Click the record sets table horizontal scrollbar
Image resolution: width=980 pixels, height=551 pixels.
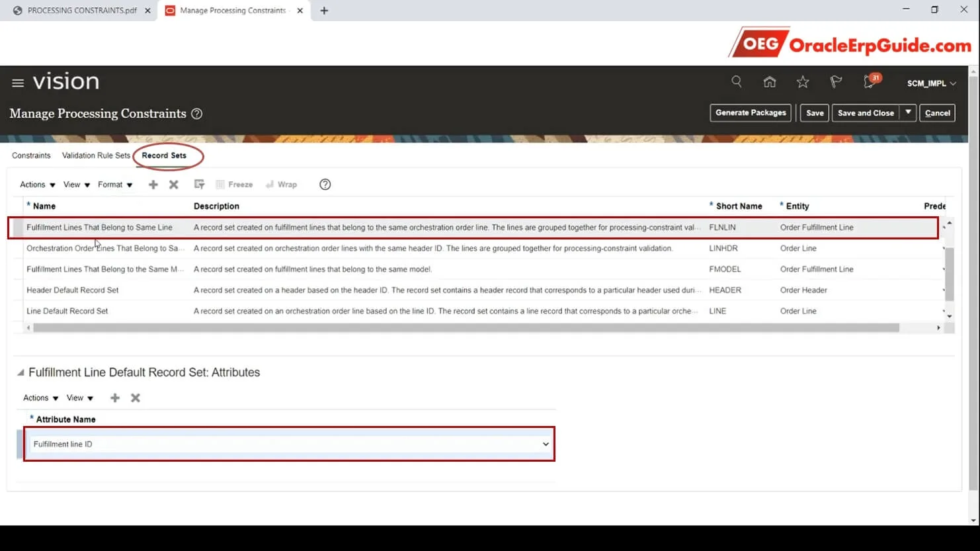(x=466, y=328)
